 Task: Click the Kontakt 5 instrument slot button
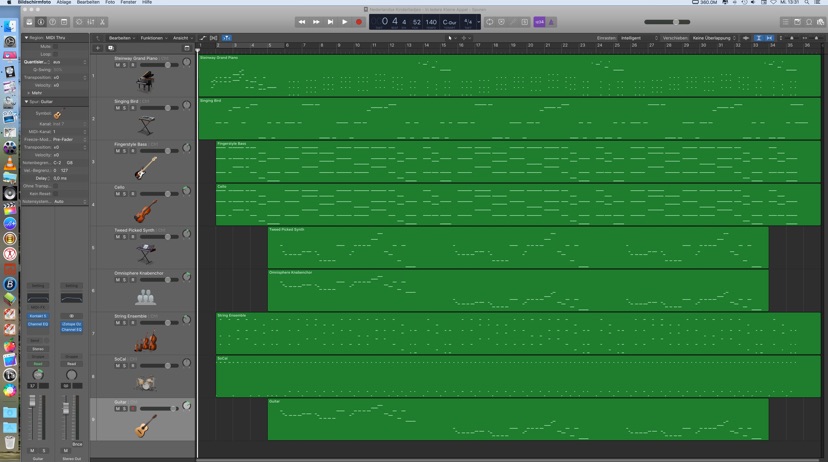click(38, 316)
